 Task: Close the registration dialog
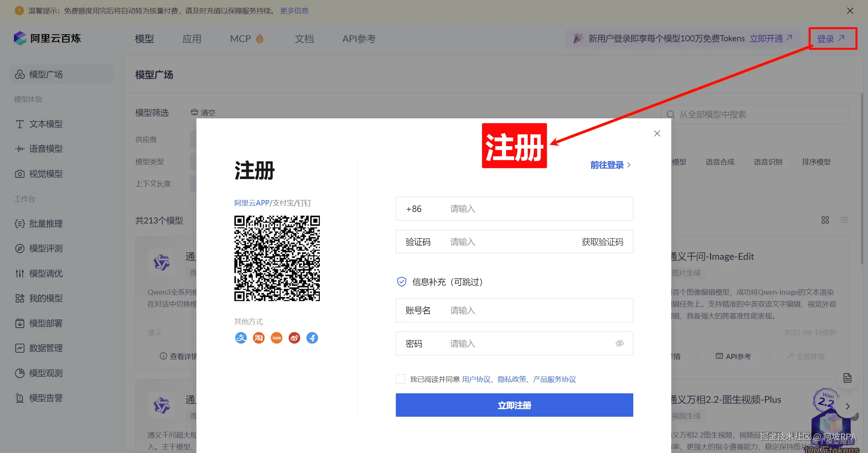657,134
